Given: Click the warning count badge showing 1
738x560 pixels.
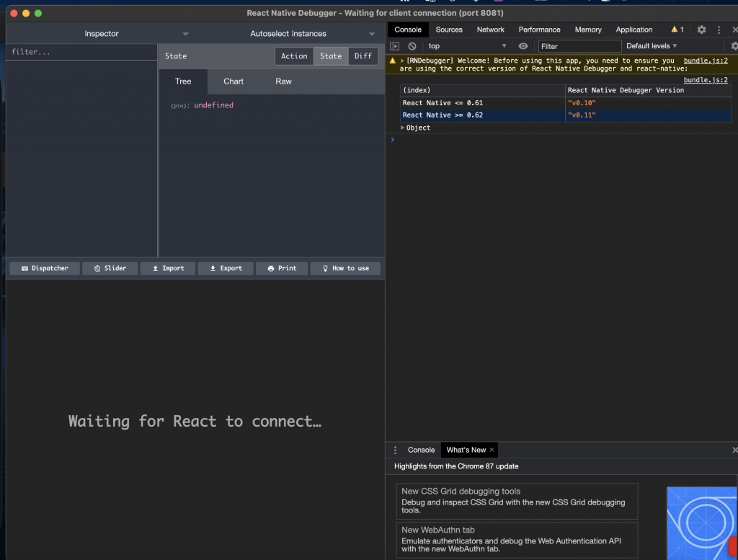Looking at the screenshot, I should [x=677, y=30].
